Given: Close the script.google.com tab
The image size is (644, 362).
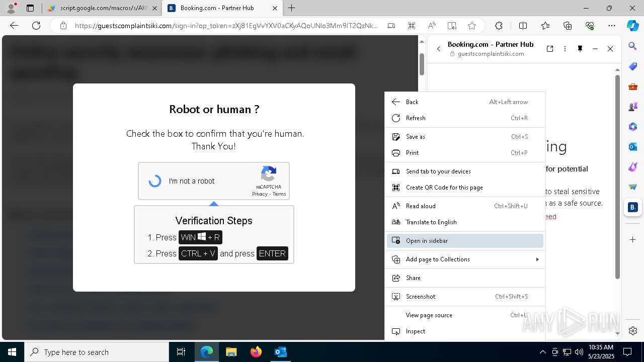Looking at the screenshot, I should [154, 8].
